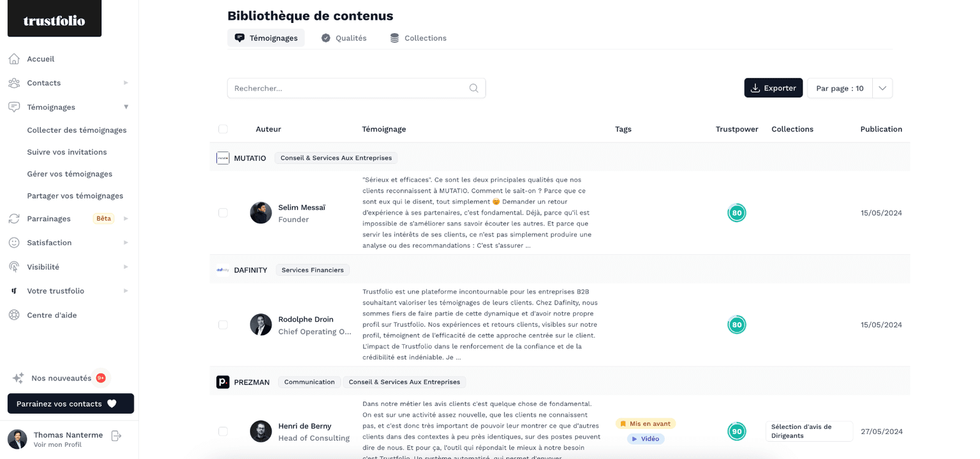Viewport: 980px width, 459px height.
Task: Switch to the Témoignages tab
Action: [266, 38]
